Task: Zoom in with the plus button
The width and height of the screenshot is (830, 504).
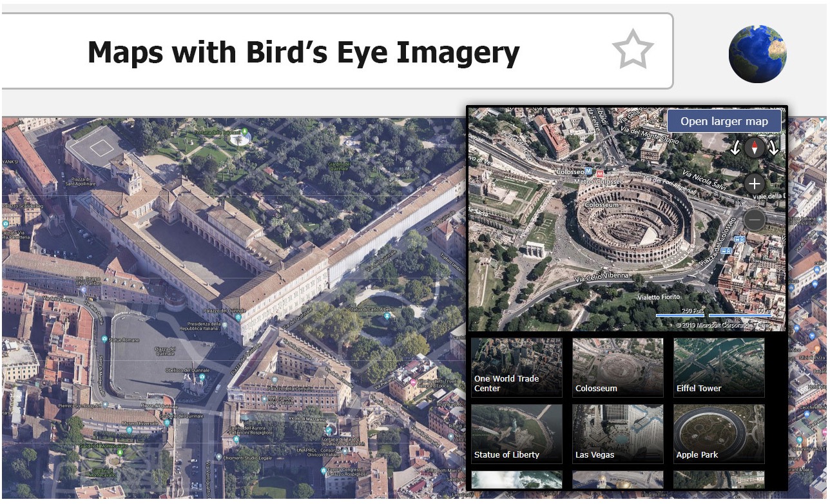Action: click(x=755, y=184)
